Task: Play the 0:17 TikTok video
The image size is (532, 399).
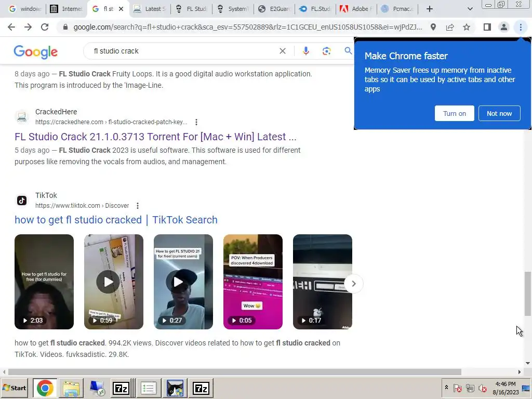Action: (x=322, y=282)
